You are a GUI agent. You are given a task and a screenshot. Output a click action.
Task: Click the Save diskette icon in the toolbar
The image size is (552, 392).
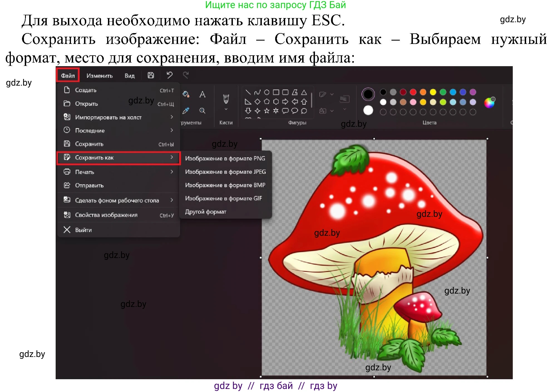coord(151,75)
